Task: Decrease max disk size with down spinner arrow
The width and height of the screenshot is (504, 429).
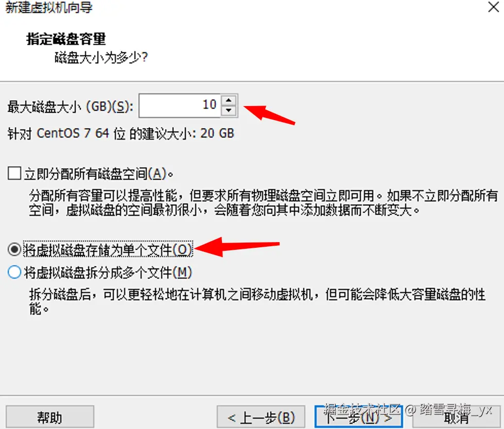Action: (x=229, y=110)
